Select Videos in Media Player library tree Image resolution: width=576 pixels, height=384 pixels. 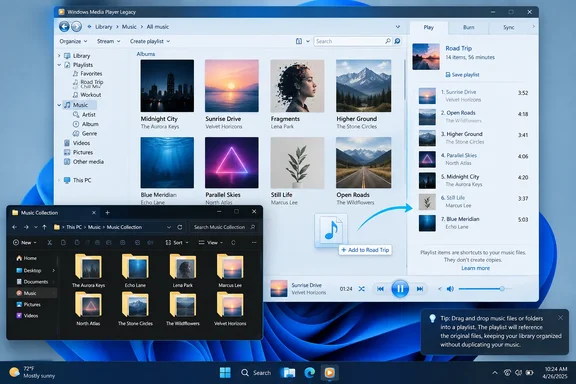(77, 143)
